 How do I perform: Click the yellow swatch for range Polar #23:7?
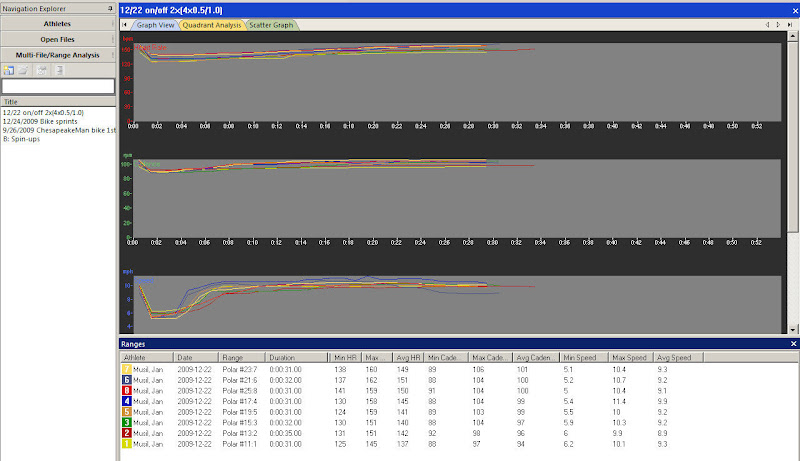point(127,369)
